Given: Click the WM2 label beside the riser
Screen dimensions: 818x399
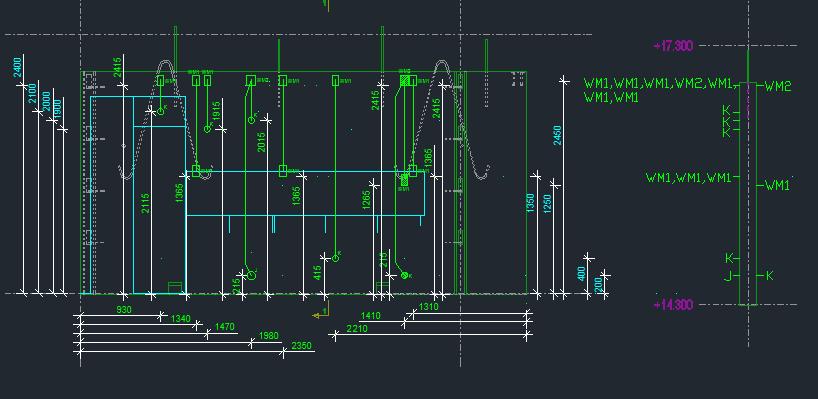Looking at the screenshot, I should pyautogui.click(x=778, y=87).
